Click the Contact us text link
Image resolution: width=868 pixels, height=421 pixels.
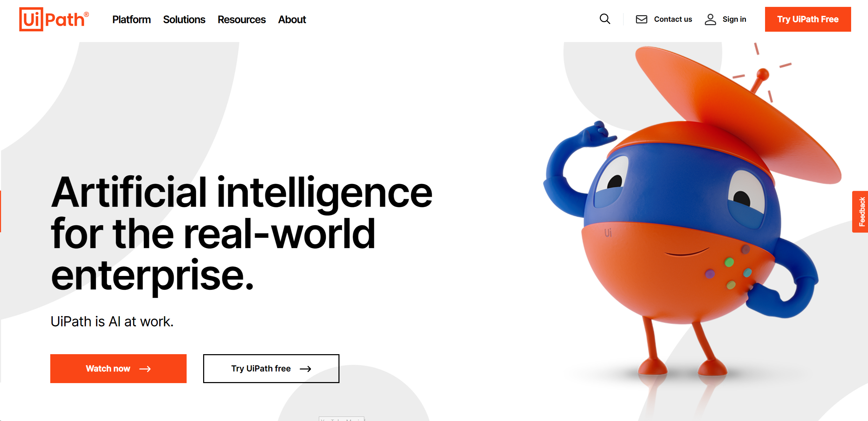pos(672,19)
